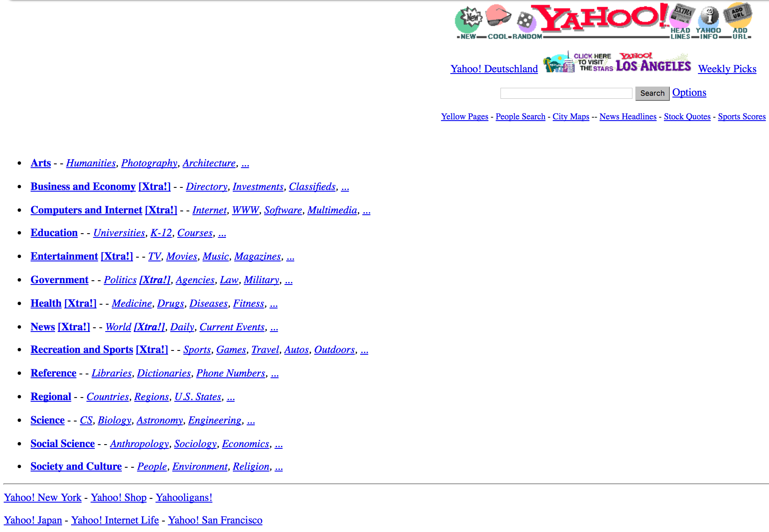Click inside the search text field
769x532 pixels.
(566, 93)
